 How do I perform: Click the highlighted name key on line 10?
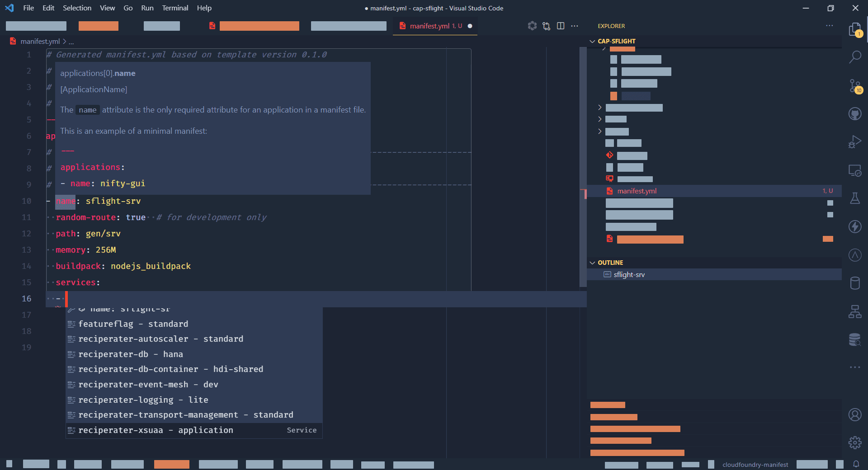pyautogui.click(x=66, y=201)
